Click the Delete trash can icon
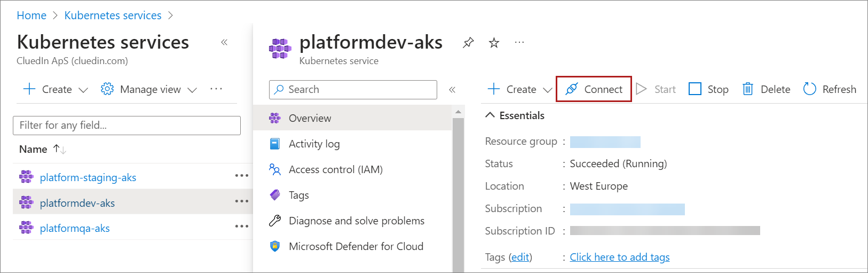The image size is (868, 273). click(747, 89)
